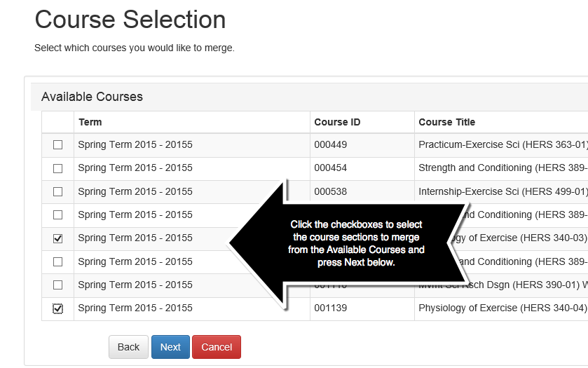The width and height of the screenshot is (588, 368).
Task: Select the checkbox for course 000454
Action: click(x=57, y=168)
